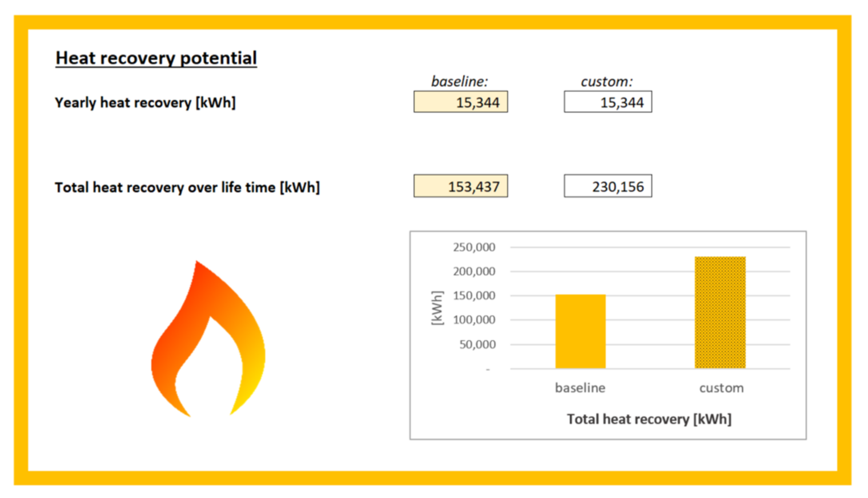
Task: Click the 50,000 axis tick value
Action: [x=477, y=344]
